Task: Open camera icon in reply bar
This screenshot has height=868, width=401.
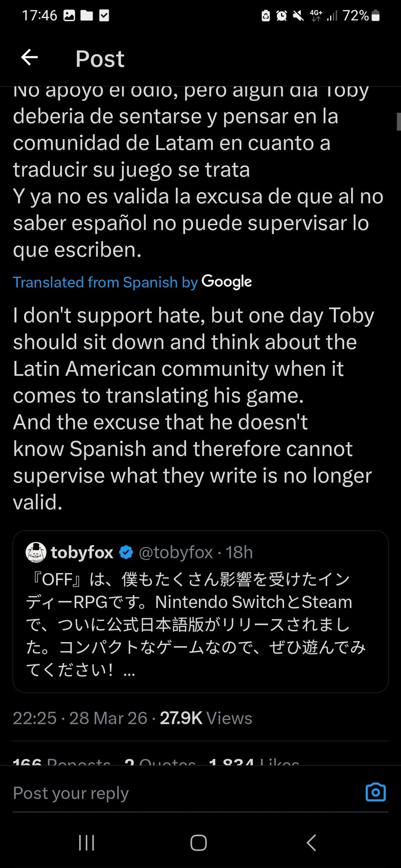Action: [x=376, y=792]
